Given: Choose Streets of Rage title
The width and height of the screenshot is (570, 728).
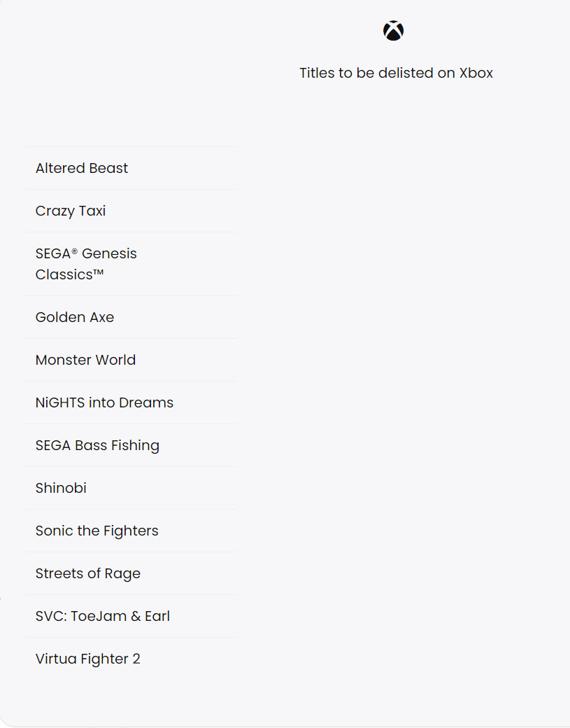Looking at the screenshot, I should coord(88,573).
